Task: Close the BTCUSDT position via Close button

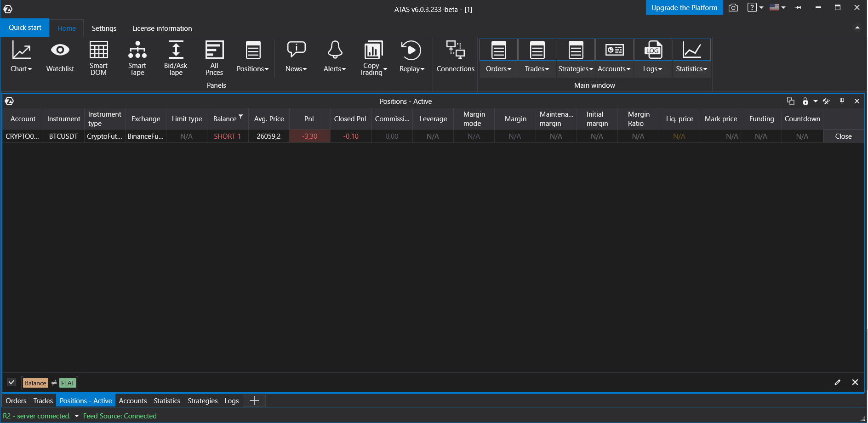Action: [x=843, y=136]
